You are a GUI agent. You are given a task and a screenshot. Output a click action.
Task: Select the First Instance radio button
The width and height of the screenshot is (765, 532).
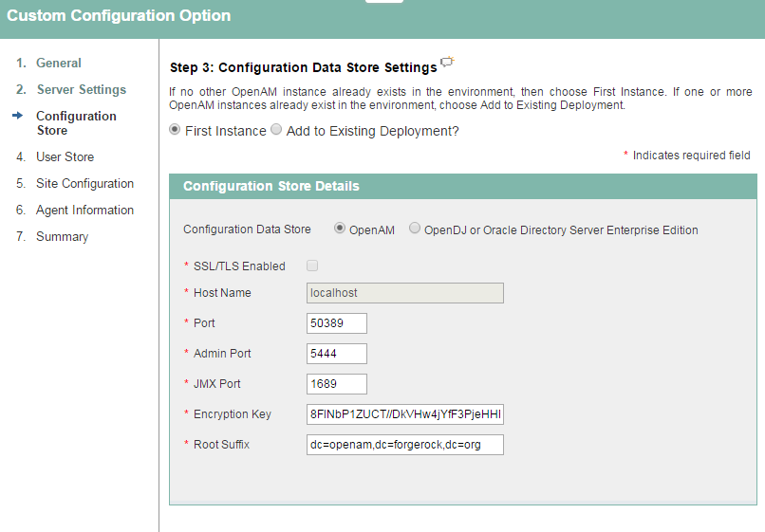pos(175,130)
